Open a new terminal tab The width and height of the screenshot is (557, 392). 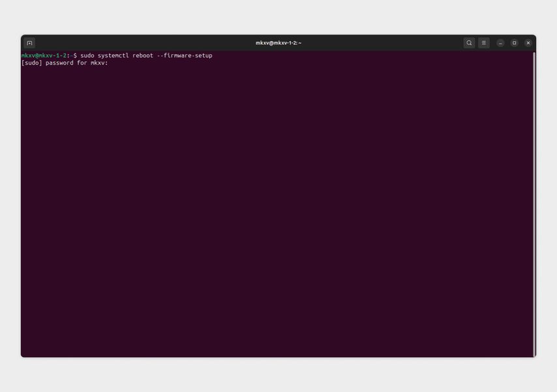[x=29, y=43]
